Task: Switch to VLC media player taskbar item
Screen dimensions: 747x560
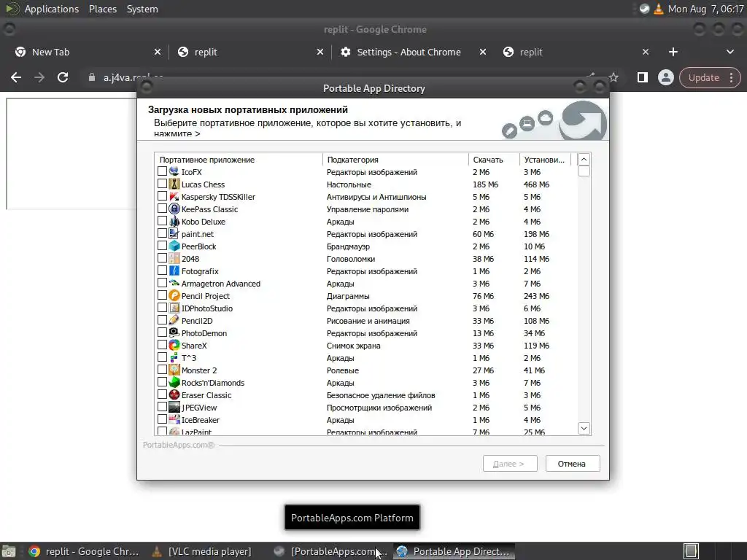Action: point(203,551)
